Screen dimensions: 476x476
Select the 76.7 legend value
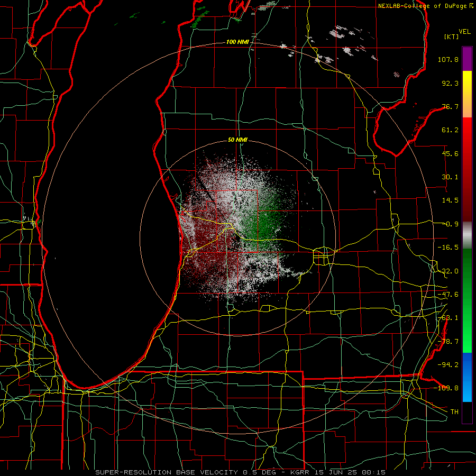click(450, 106)
